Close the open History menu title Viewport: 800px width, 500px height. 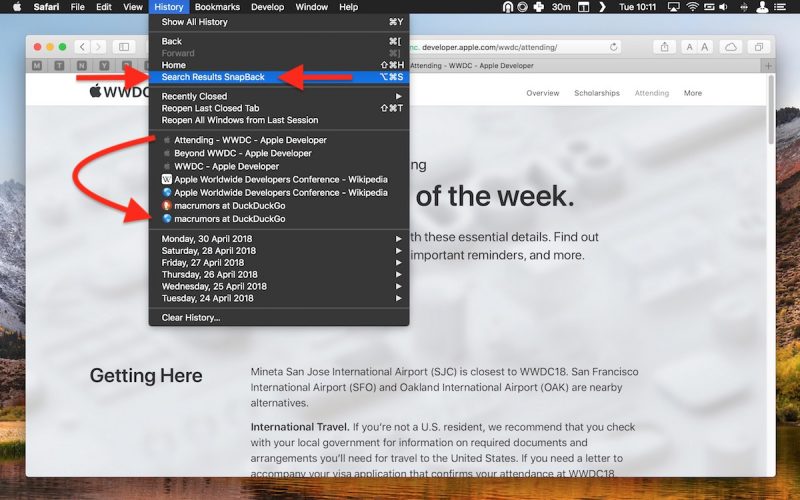click(169, 7)
